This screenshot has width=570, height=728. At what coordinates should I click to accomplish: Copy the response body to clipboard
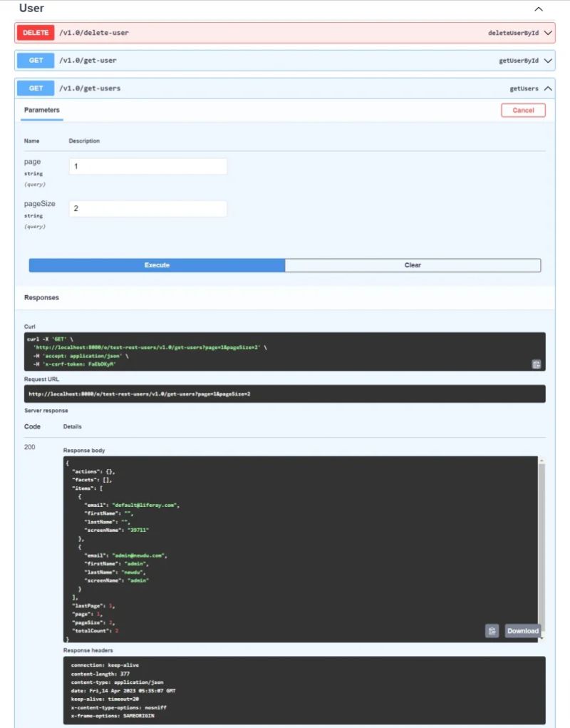tap(492, 631)
